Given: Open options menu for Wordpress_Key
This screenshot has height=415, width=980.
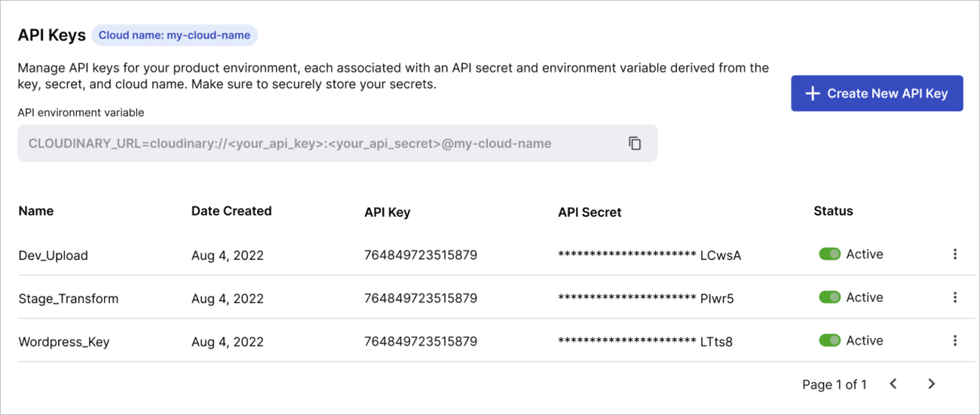Looking at the screenshot, I should (x=954, y=340).
